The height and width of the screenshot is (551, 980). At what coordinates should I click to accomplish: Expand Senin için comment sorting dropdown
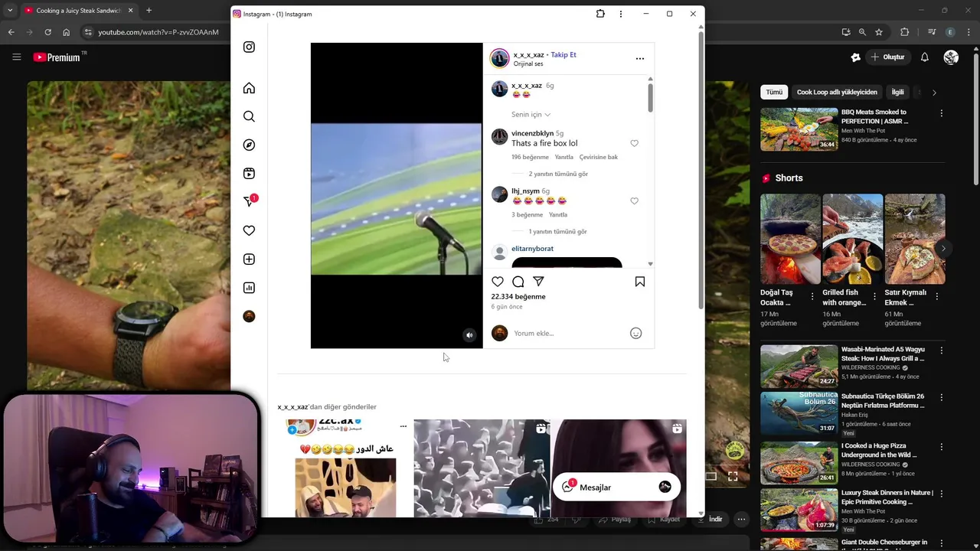531,114
